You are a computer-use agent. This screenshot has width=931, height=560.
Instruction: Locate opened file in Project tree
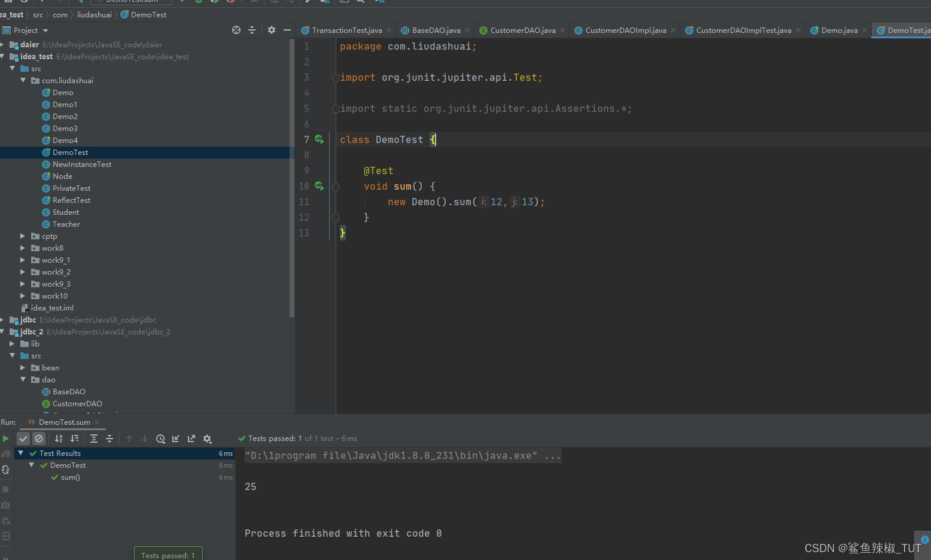click(x=236, y=30)
